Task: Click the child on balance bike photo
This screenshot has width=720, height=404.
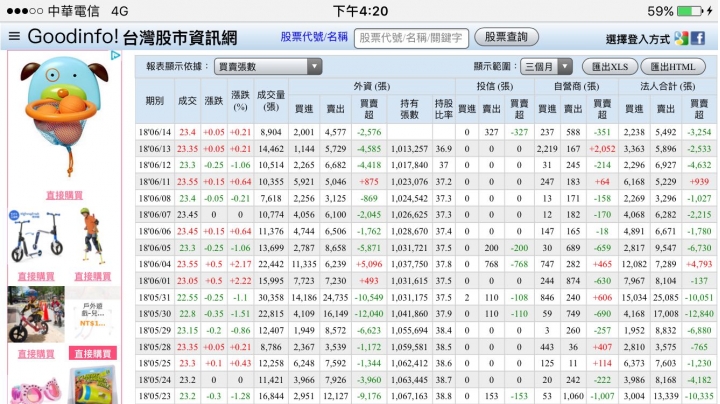Action: 36,314
